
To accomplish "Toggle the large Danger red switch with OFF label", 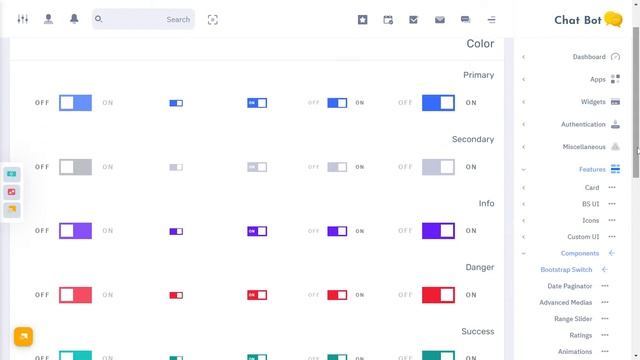I will 76,295.
